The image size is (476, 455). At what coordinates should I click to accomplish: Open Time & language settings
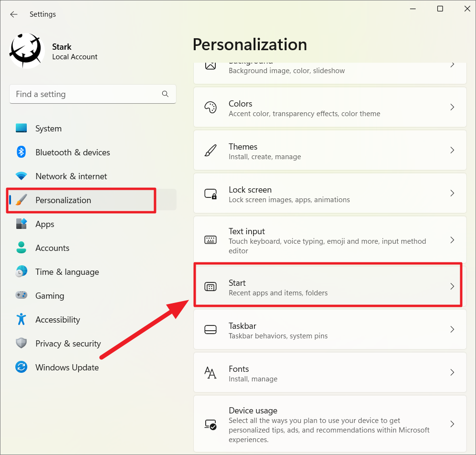tap(67, 272)
